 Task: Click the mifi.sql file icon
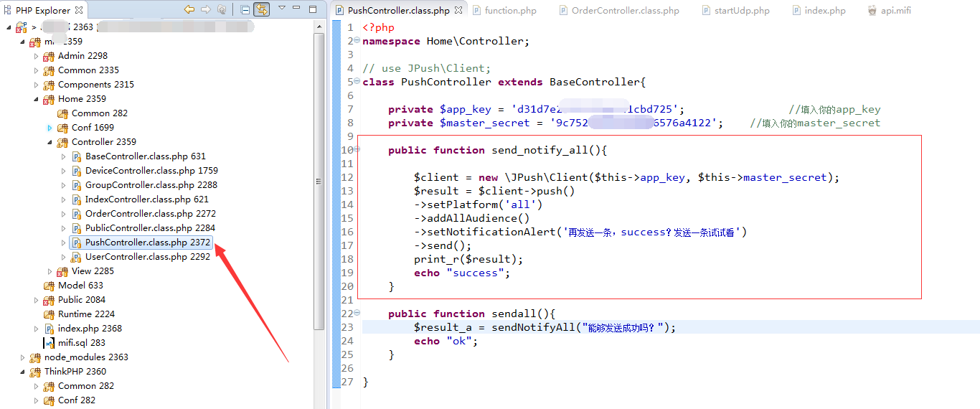tap(50, 343)
